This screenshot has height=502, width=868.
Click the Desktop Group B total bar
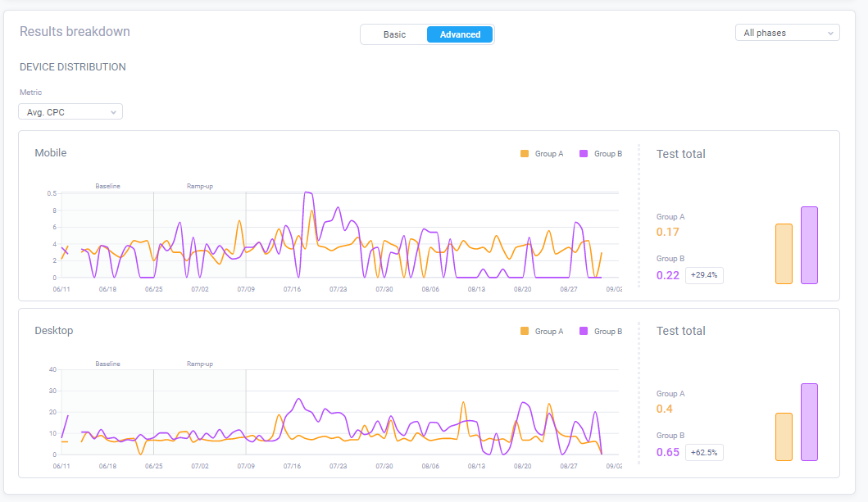click(x=809, y=423)
